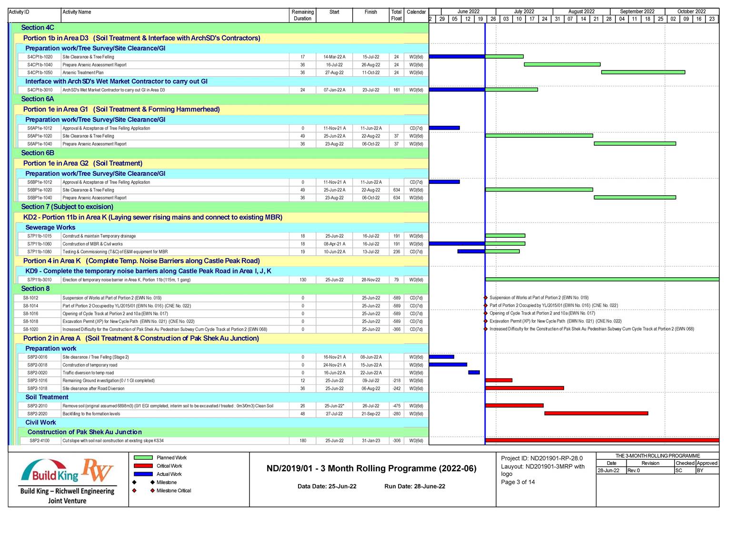Click activity ID S7P11b-1060
Screen dimensions: 756x535
(x=40, y=244)
